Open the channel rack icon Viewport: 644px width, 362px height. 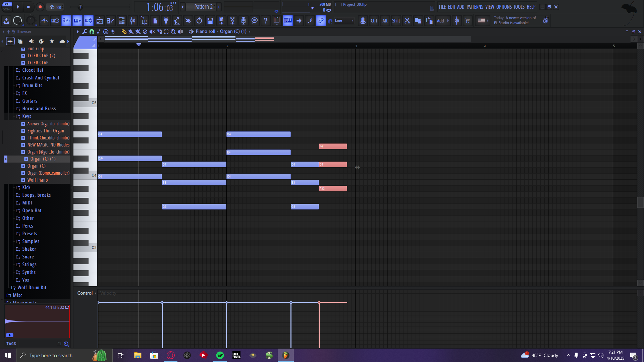point(122,21)
